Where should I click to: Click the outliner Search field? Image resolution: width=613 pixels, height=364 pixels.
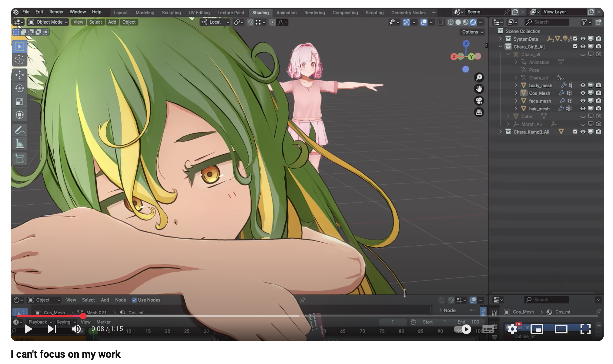pos(546,22)
